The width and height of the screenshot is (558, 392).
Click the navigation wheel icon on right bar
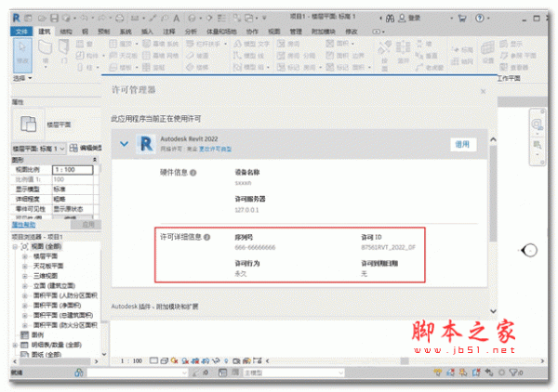(537, 124)
